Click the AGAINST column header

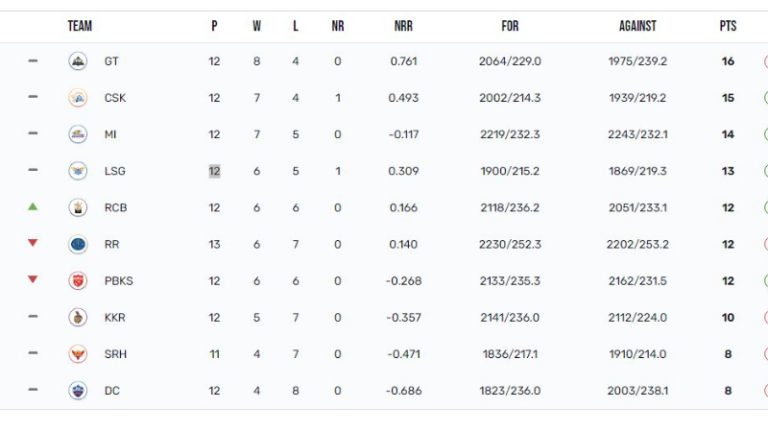[637, 26]
